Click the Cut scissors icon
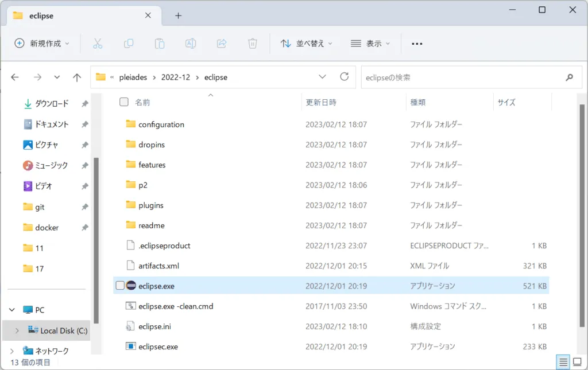 pyautogui.click(x=98, y=44)
